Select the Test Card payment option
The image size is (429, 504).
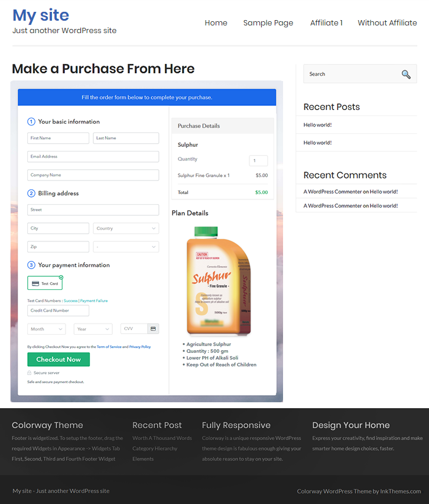click(45, 283)
